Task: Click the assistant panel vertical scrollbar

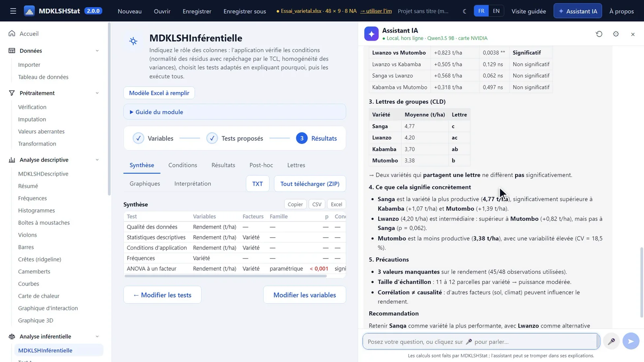Action: coord(642,282)
